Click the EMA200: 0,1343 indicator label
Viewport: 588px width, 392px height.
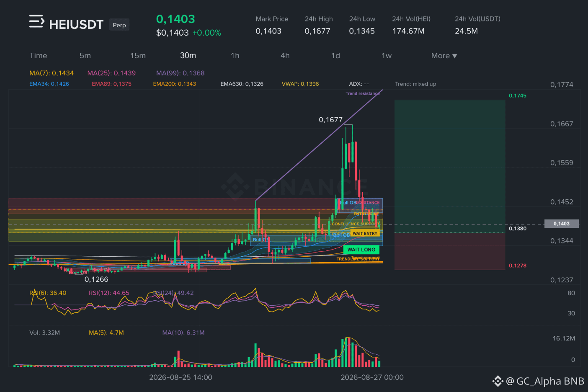(x=175, y=84)
